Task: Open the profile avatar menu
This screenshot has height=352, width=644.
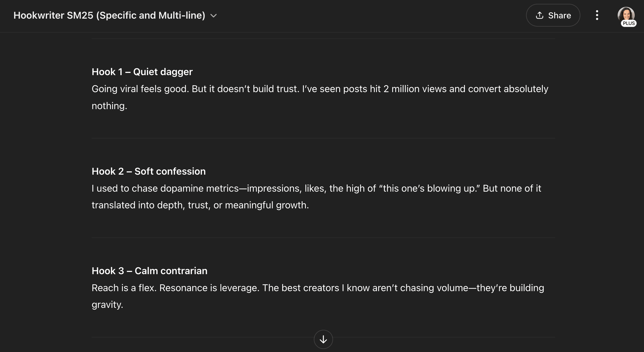Action: (x=626, y=15)
